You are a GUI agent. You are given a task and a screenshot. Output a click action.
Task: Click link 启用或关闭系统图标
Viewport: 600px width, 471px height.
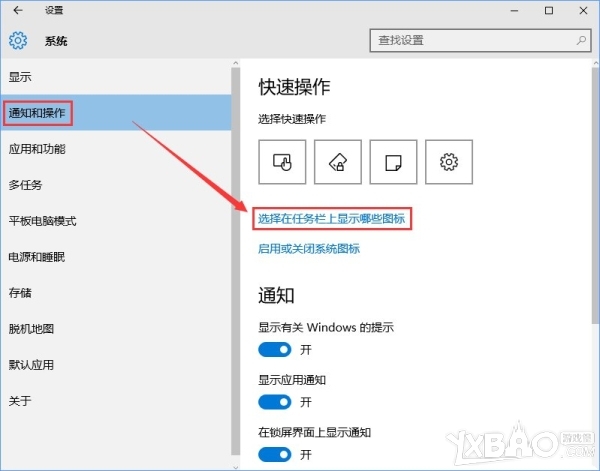pyautogui.click(x=309, y=249)
